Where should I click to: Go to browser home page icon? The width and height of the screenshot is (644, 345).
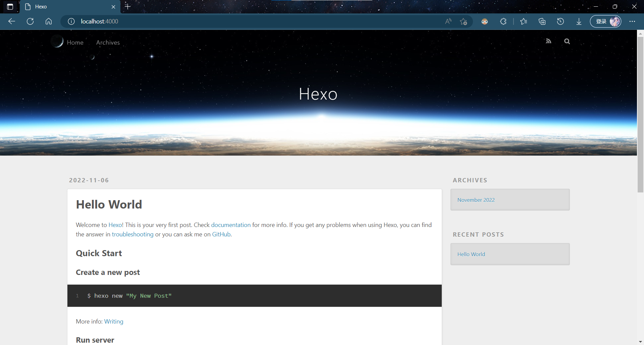click(x=49, y=21)
